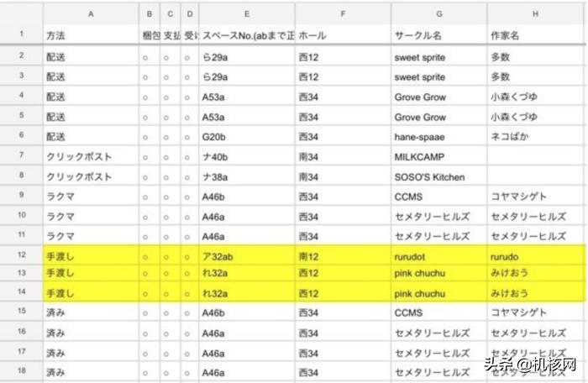Select row 1 via its row number

coord(21,34)
